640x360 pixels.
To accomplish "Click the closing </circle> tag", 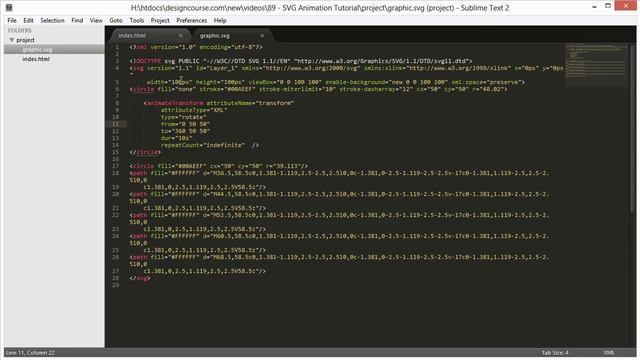I will pos(145,152).
